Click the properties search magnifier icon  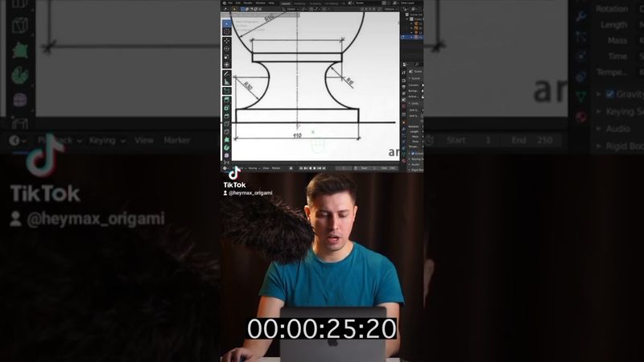(417, 64)
